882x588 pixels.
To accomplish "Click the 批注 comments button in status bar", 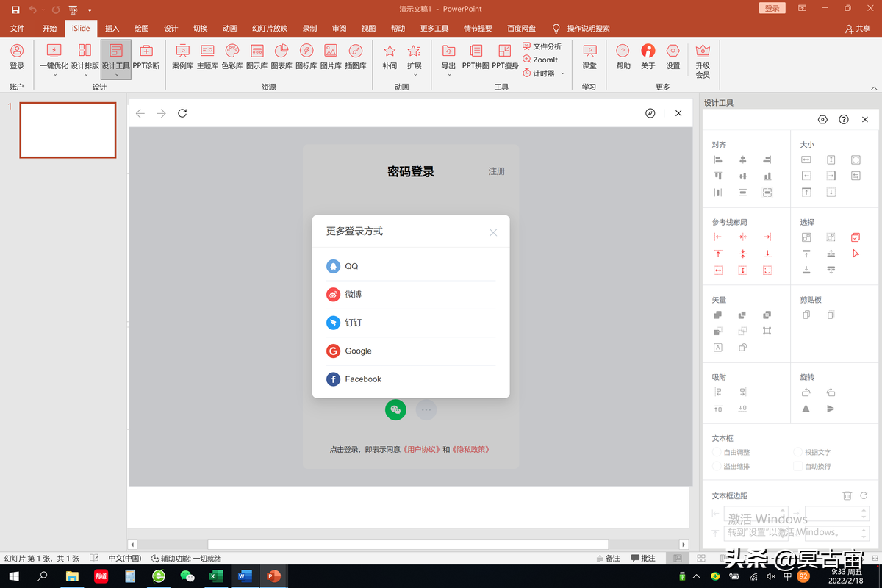I will [x=643, y=559].
